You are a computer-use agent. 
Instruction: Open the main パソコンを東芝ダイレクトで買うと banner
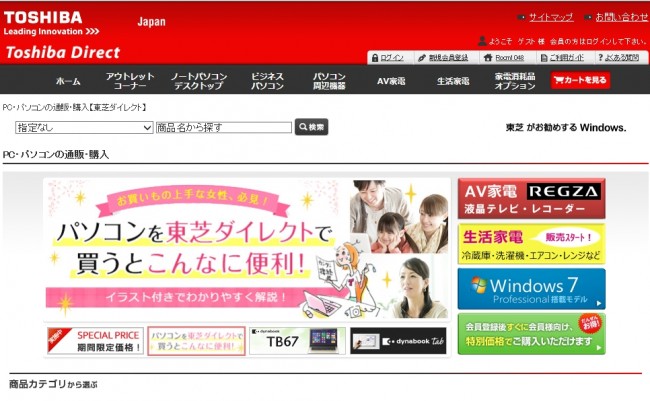247,249
